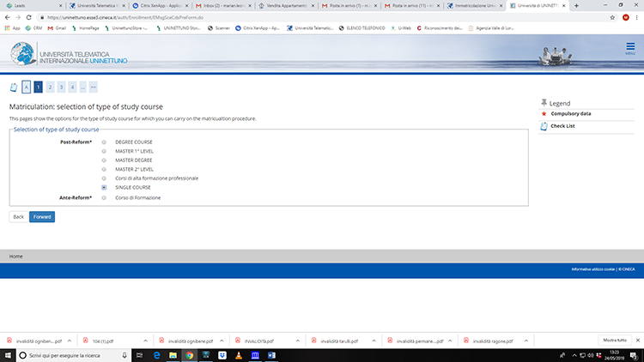Viewport: 644px width, 362px height.
Task: Select the DEGREE COURSE radio button
Action: coord(104,141)
